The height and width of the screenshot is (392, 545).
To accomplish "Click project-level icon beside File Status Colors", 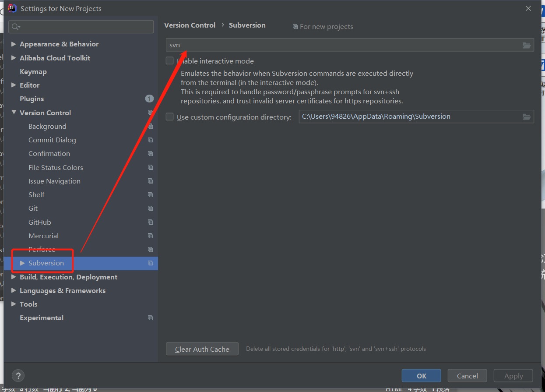I will tap(150, 167).
